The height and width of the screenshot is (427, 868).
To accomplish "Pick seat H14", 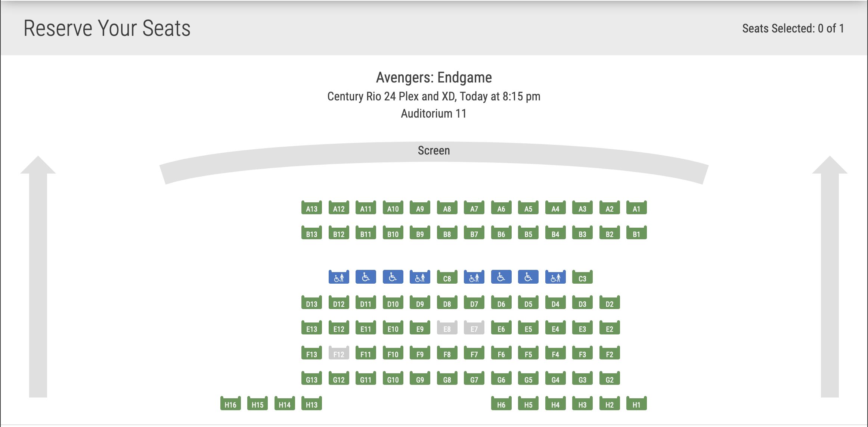I will tap(285, 403).
